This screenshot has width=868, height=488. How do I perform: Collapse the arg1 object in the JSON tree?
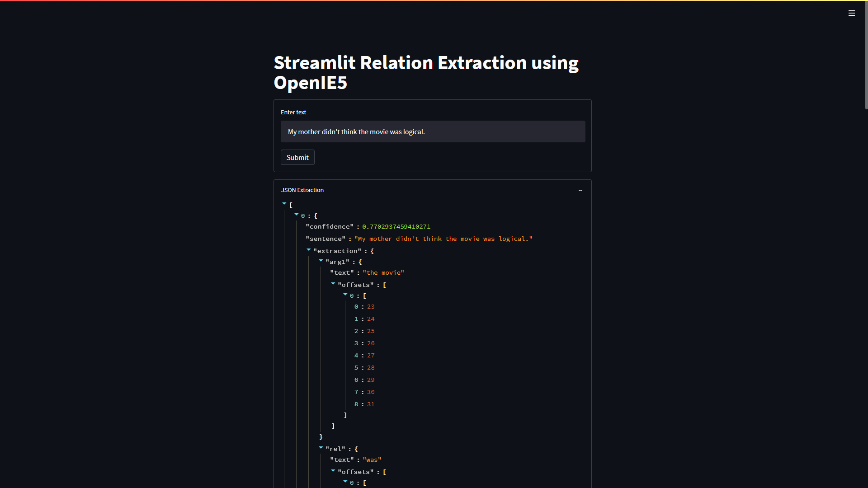point(321,260)
